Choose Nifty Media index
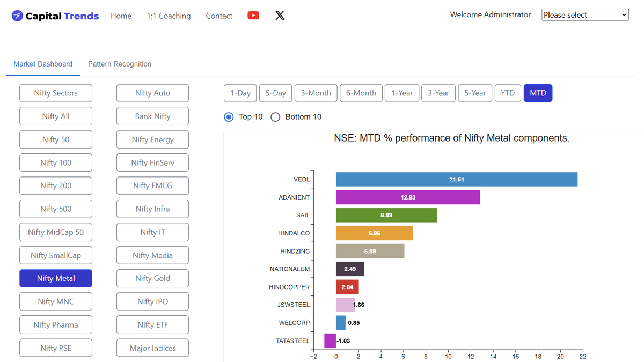 click(153, 255)
